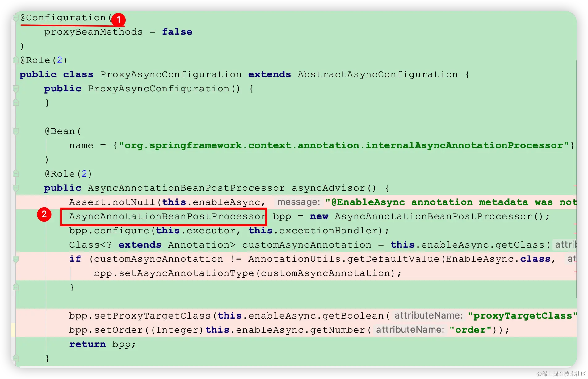This screenshot has height=379, width=588.
Task: Collapse the ProxyAsyncConfiguration constructor fold marker
Action: (x=16, y=89)
